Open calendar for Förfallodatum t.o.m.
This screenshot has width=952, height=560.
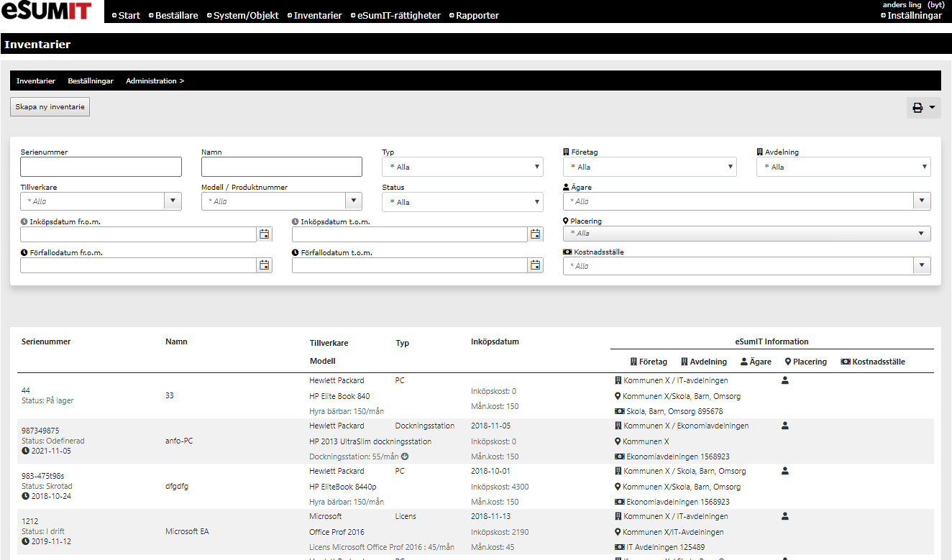tap(535, 265)
